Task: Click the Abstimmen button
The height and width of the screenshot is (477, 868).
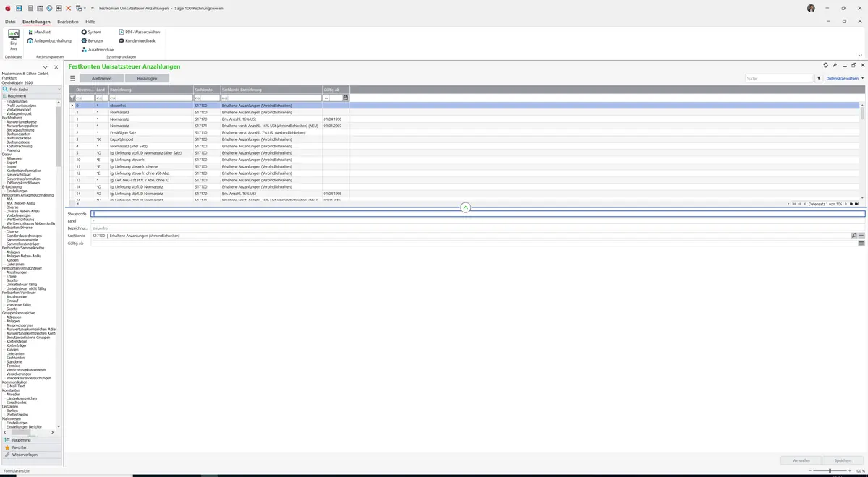Action: [101, 78]
